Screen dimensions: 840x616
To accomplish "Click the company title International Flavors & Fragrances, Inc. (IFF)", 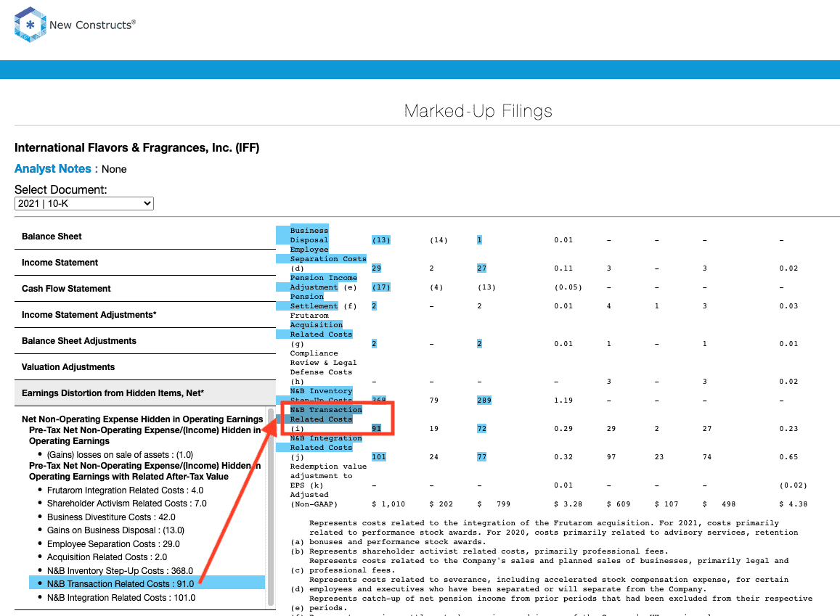I will click(136, 148).
